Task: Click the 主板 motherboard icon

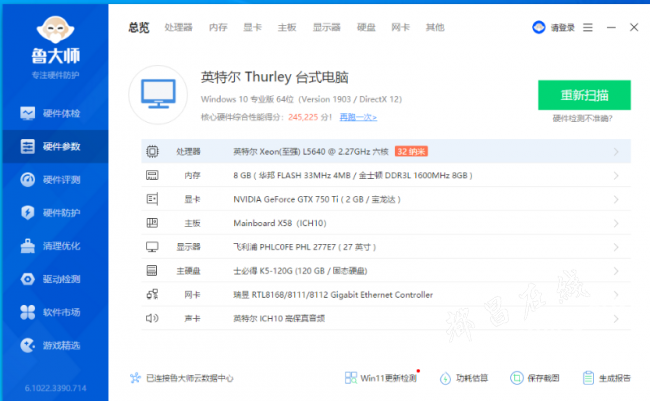Action: 152,223
